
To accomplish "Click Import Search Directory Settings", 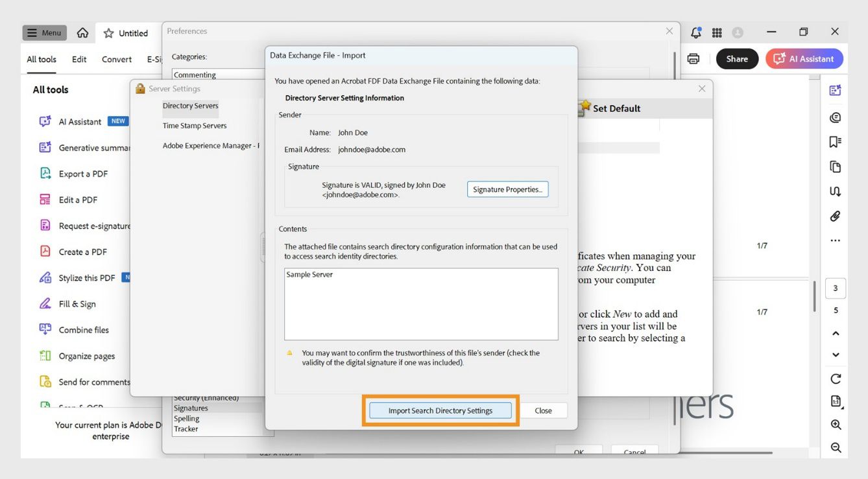I will coord(440,410).
